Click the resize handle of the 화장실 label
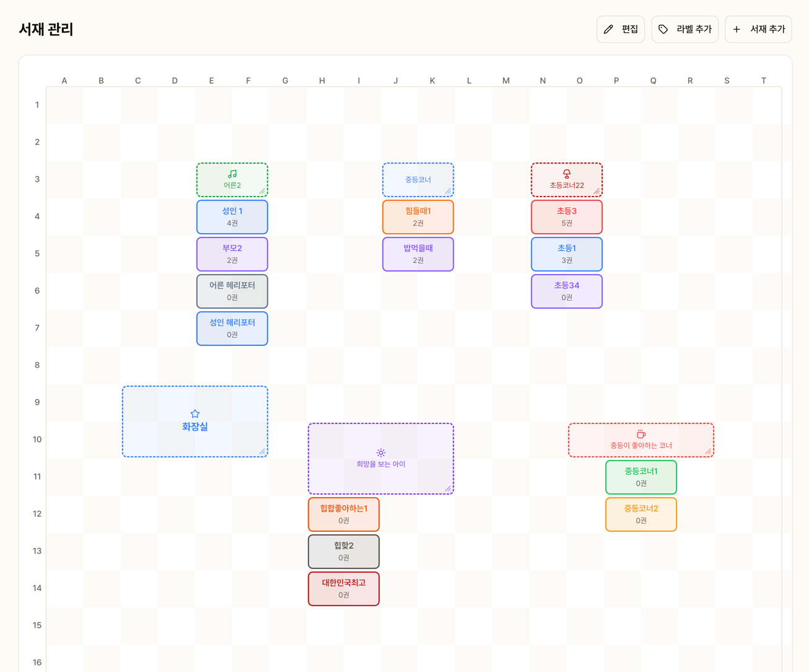This screenshot has width=809, height=672. pyautogui.click(x=262, y=451)
